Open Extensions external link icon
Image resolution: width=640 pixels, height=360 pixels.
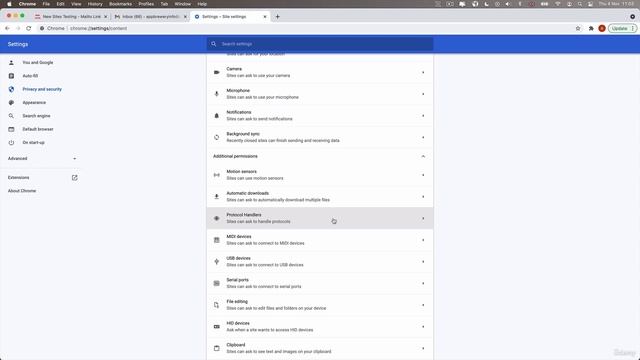75,178
